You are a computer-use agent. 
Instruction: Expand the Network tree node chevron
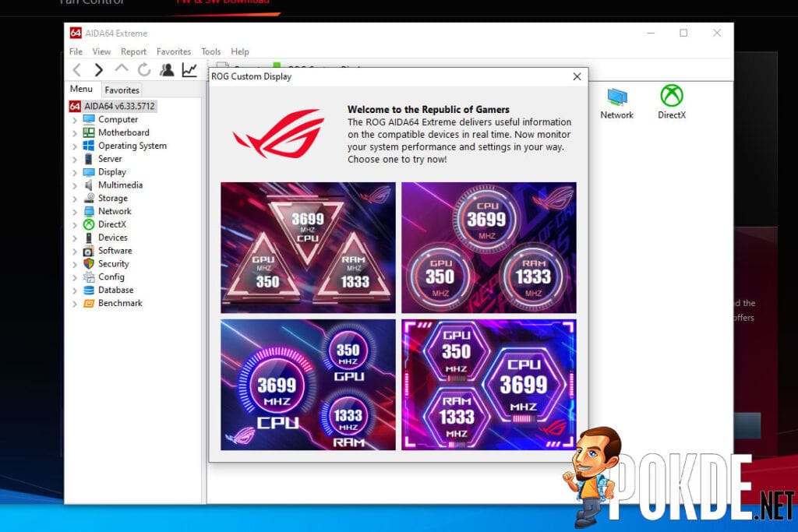(75, 212)
